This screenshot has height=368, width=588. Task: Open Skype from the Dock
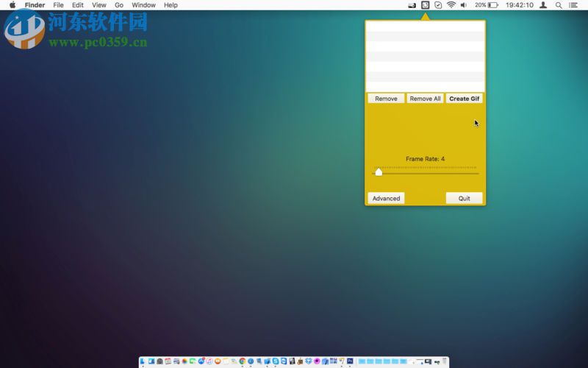[276, 361]
